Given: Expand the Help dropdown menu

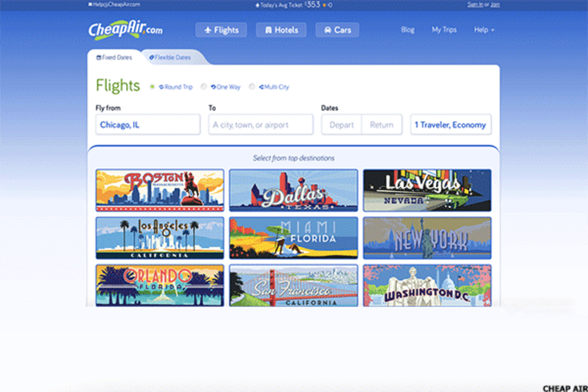Looking at the screenshot, I should (484, 30).
